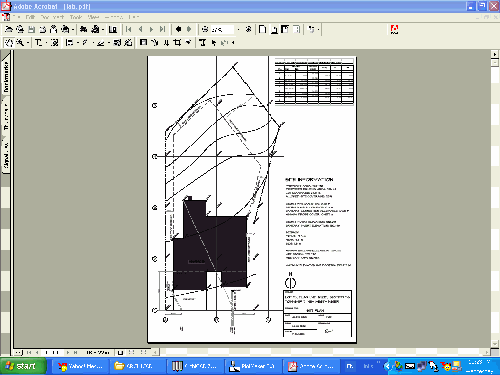Screen dimensions: 500x375
Task: Switch to Adobe Acrobat taskbar button
Action: [310, 366]
